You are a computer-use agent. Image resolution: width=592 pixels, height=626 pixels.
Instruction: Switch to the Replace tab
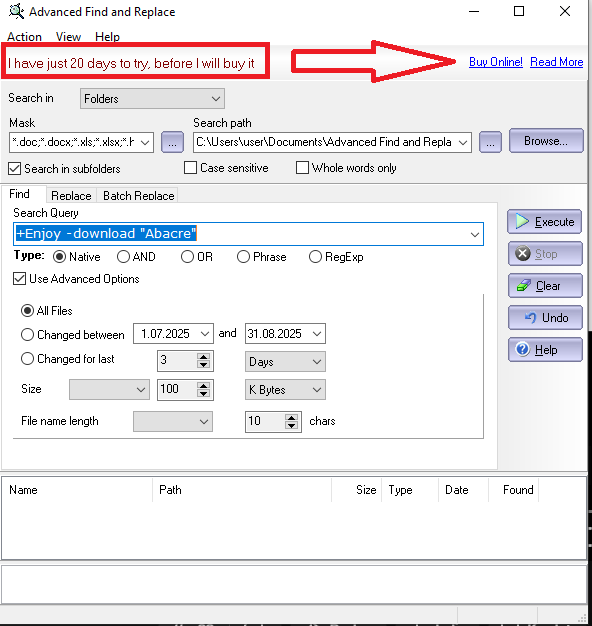[x=71, y=196]
